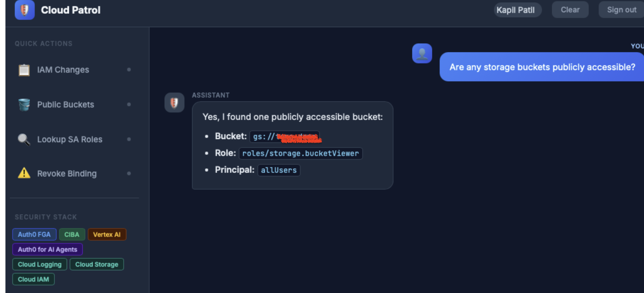This screenshot has width=644, height=293.
Task: Click the assistant's shield avatar
Action: pyautogui.click(x=174, y=103)
